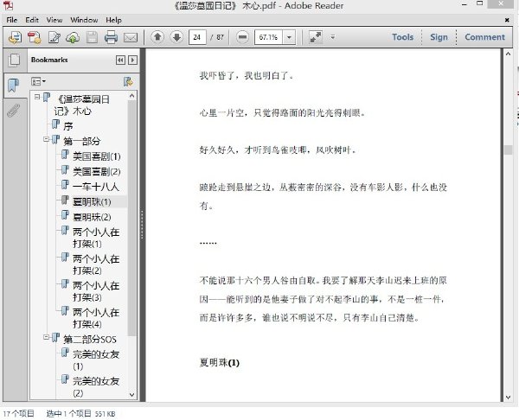Click the document scroll up arrow
Screen dimensions: 519x420
pyautogui.click(x=508, y=54)
